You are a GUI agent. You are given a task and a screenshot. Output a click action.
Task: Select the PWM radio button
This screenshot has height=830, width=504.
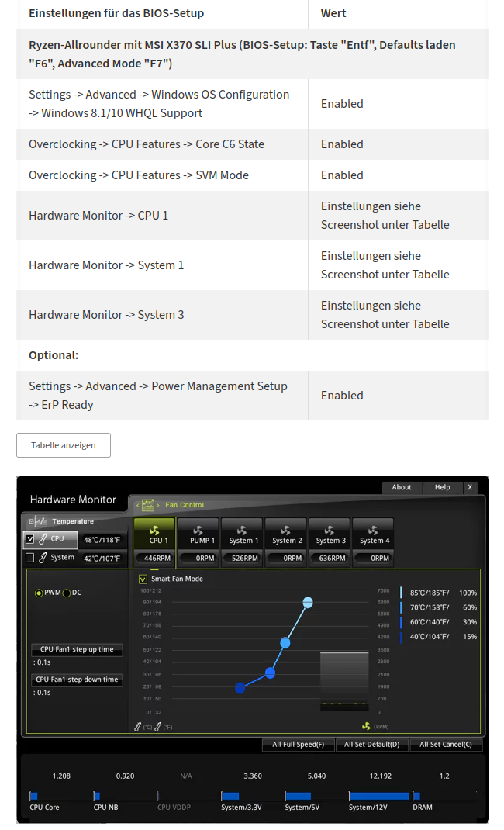39,593
